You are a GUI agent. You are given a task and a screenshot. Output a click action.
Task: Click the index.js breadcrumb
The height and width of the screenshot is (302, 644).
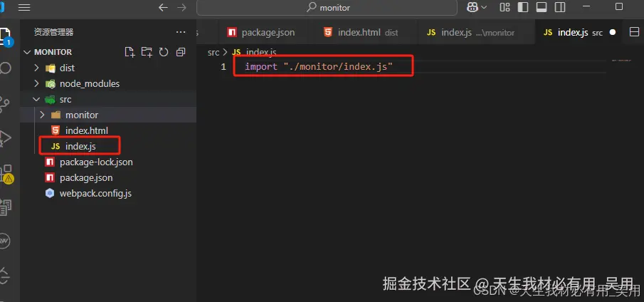tap(254, 52)
